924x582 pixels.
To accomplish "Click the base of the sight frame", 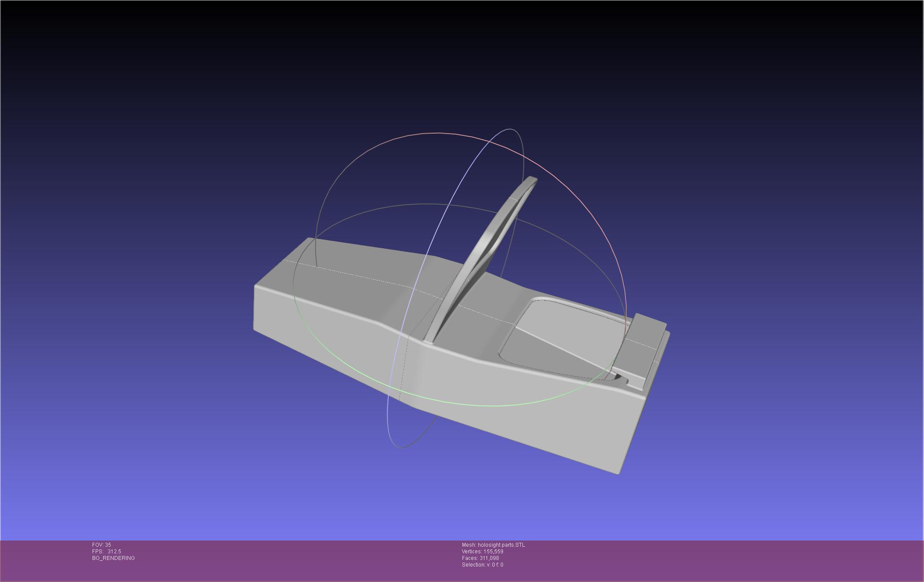I will click(x=431, y=338).
